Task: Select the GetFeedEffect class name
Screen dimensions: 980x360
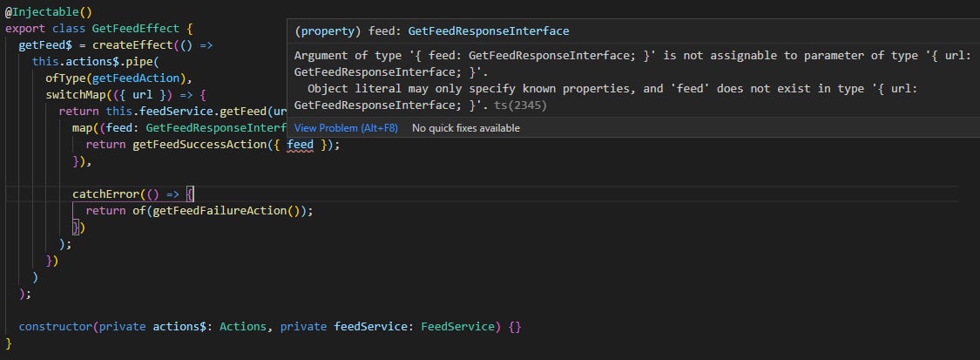Action: (x=136, y=29)
